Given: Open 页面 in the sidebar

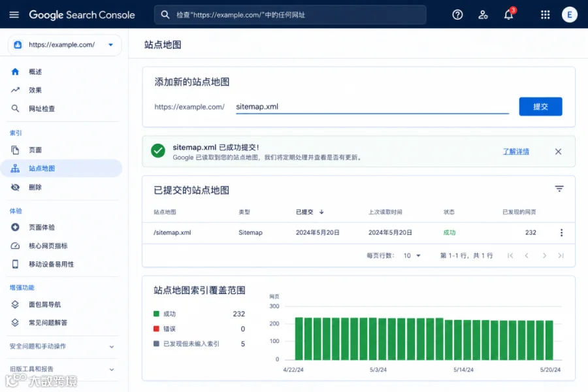Looking at the screenshot, I should 35,150.
